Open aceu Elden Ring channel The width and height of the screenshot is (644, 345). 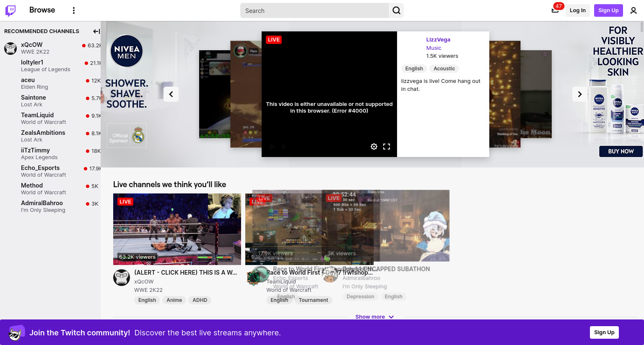click(x=50, y=83)
